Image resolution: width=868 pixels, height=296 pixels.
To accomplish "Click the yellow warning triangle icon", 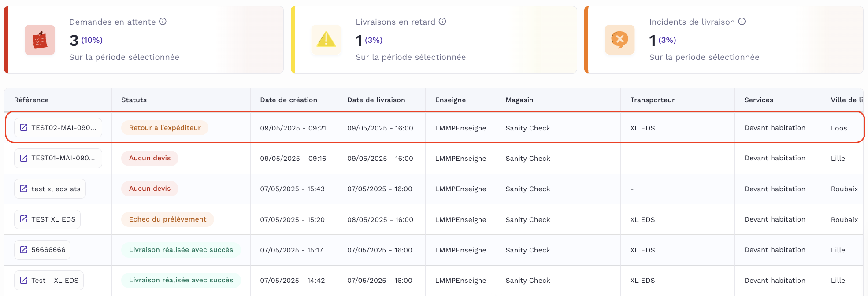I will pos(326,40).
